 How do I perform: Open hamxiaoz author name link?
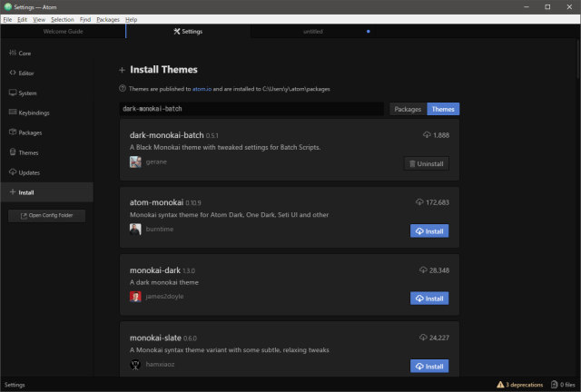(x=160, y=365)
